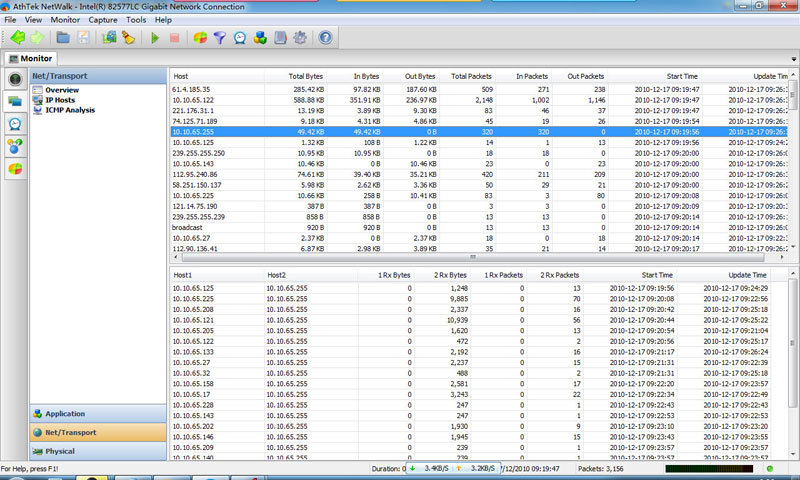
Task: Click the alarm clock toolbar icon
Action: [x=240, y=38]
